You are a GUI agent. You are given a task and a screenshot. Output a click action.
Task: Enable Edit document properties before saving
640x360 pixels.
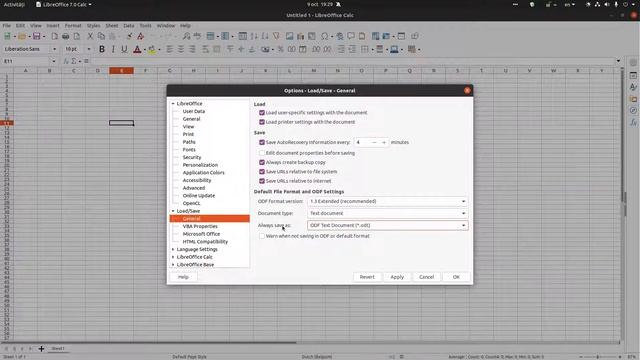pyautogui.click(x=262, y=153)
